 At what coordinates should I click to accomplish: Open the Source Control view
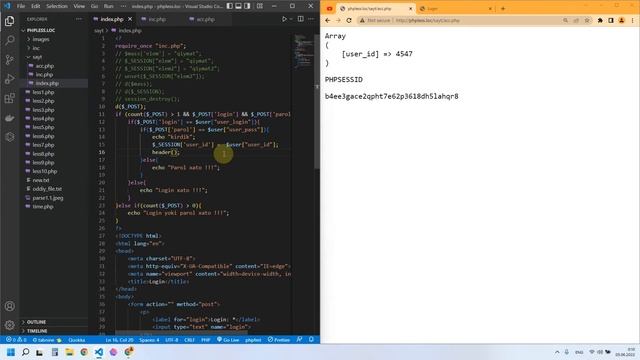click(x=9, y=60)
